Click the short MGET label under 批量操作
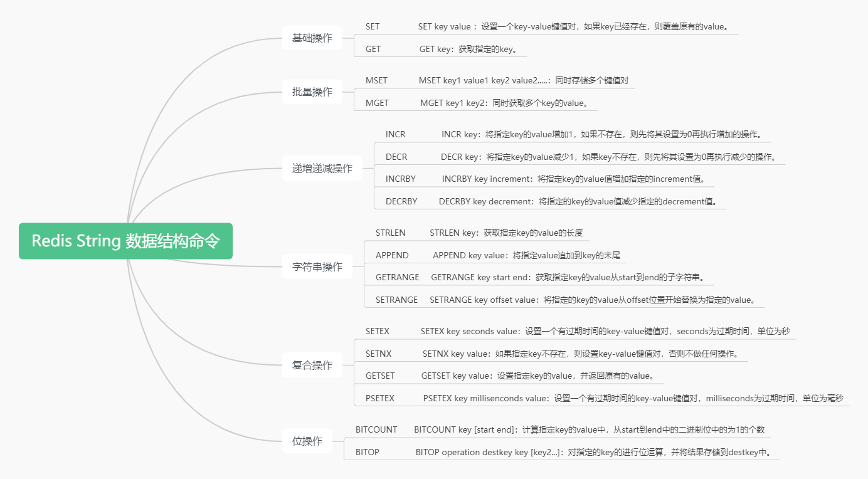868x479 pixels. coord(377,103)
